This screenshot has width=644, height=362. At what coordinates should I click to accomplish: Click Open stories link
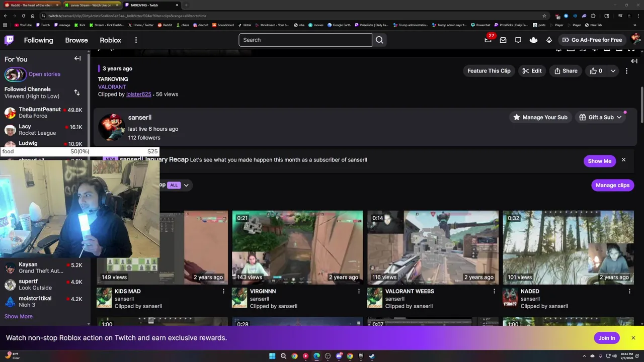(44, 74)
